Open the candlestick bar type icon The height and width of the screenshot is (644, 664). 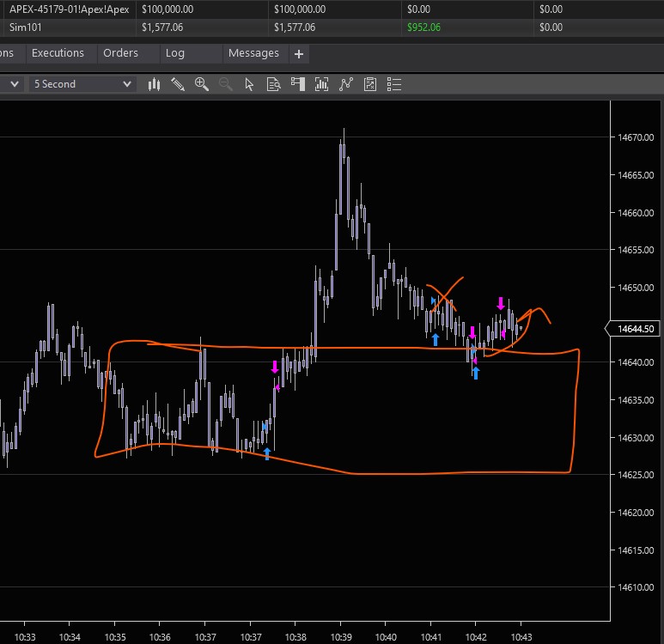pyautogui.click(x=154, y=84)
